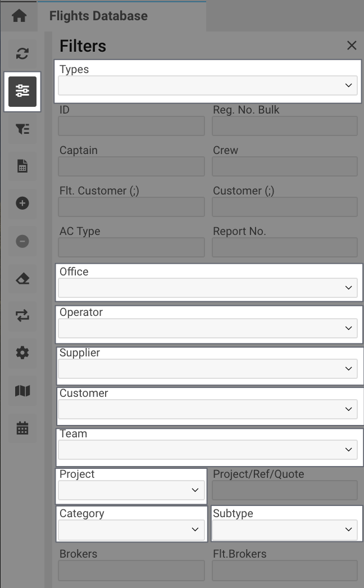The image size is (364, 588).
Task: Click the swap arrows icon in sidebar
Action: click(x=22, y=315)
